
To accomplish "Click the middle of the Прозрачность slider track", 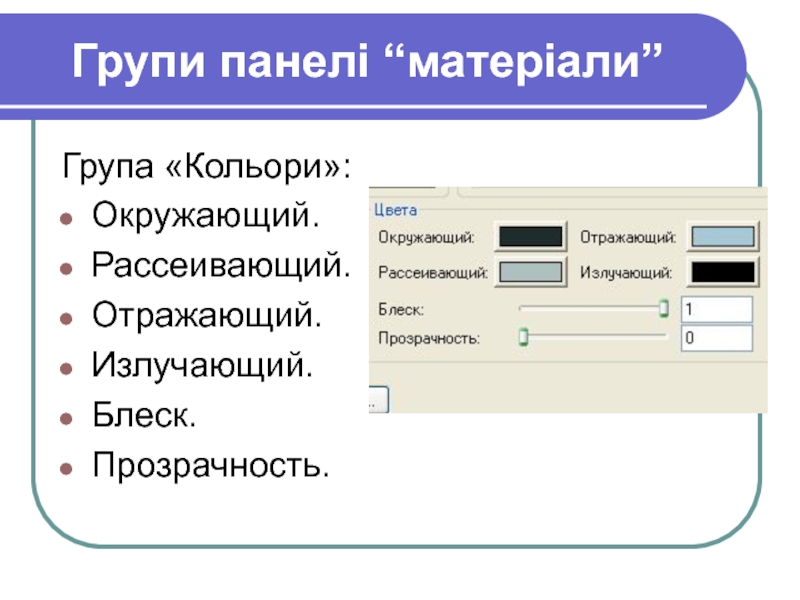I will coord(592,338).
